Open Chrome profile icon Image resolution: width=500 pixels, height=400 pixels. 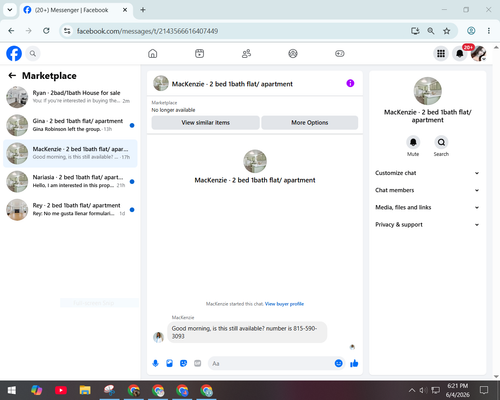(471, 31)
